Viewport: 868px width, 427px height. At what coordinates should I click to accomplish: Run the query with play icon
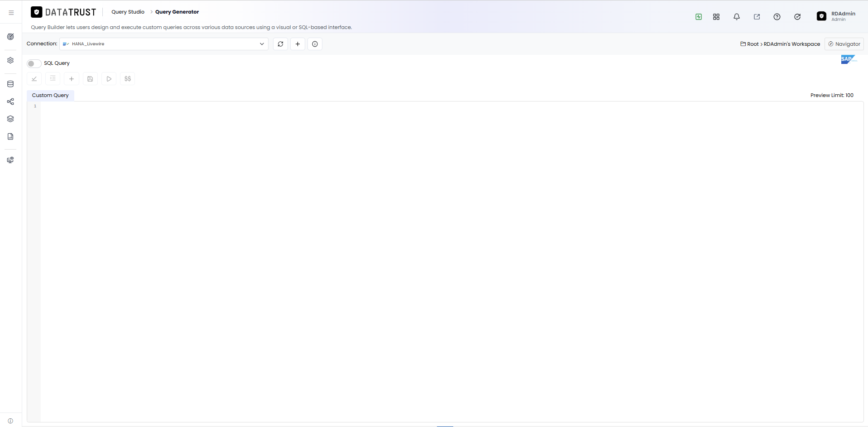click(109, 79)
